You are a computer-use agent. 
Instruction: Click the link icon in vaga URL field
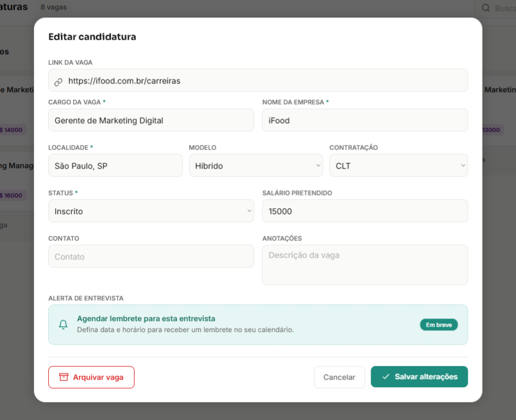[58, 82]
